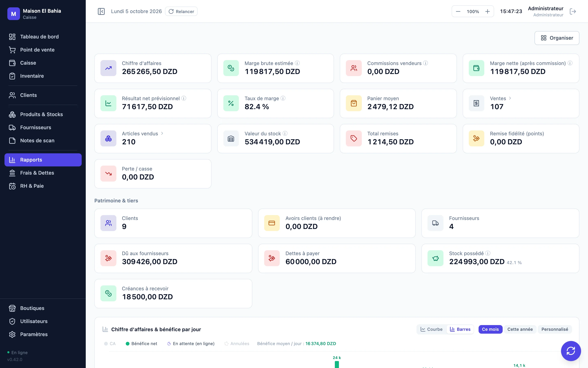Open Point de vente in sidebar

pos(43,50)
